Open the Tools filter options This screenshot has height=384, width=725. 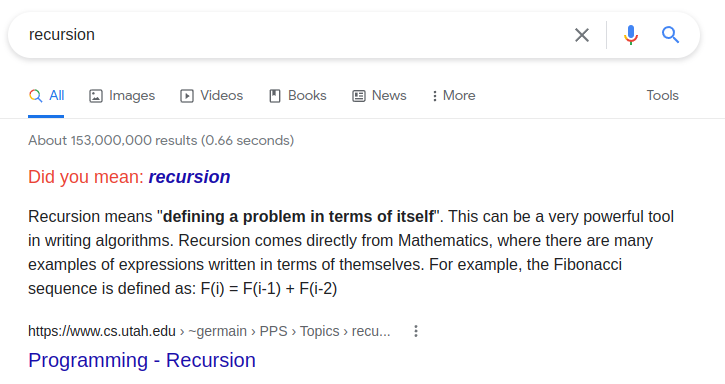pos(662,95)
